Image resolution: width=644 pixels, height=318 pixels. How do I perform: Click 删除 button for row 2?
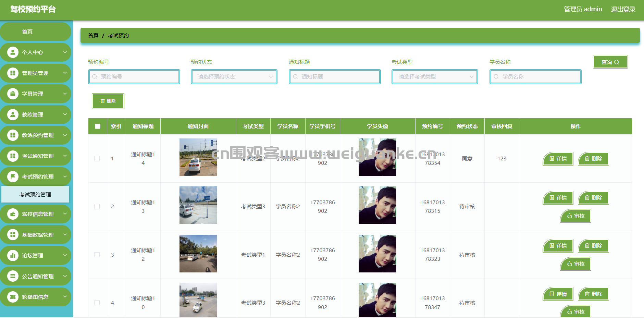593,198
